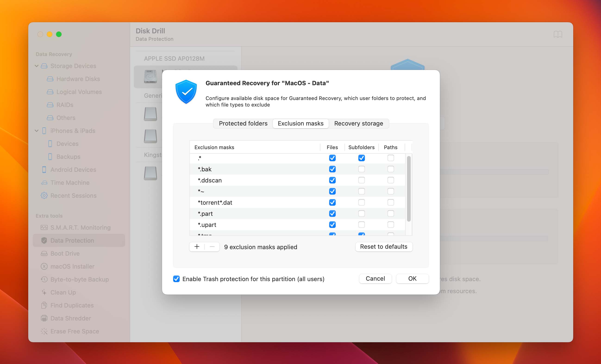The width and height of the screenshot is (601, 364).
Task: Click the Reset to defaults button
Action: 383,246
